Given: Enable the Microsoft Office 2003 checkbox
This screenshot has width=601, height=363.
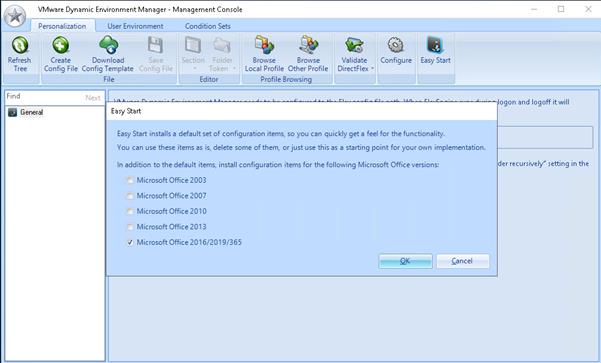Looking at the screenshot, I should (x=130, y=180).
